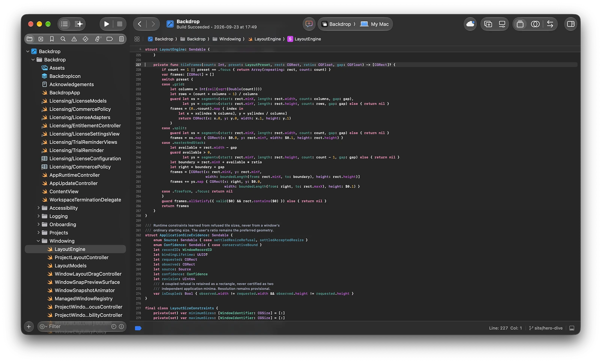Go back to the previous file
This screenshot has width=603, height=364.
139,24
